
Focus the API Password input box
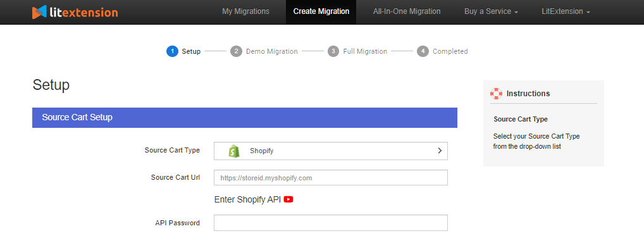[331, 223]
